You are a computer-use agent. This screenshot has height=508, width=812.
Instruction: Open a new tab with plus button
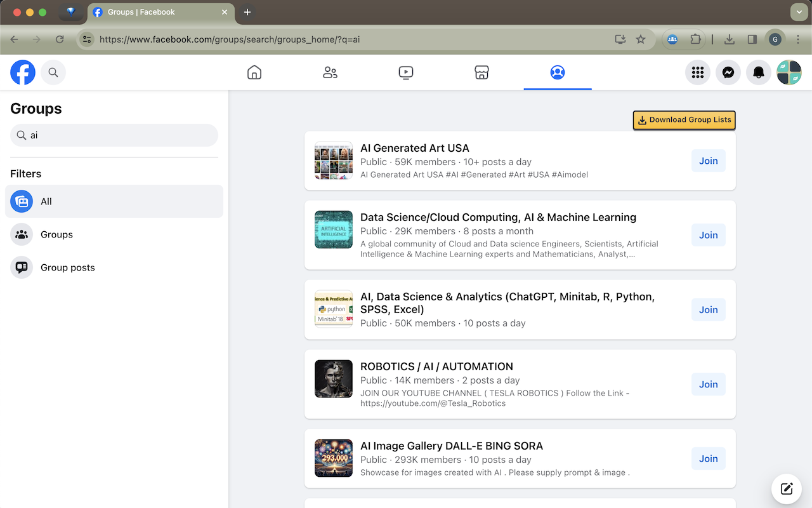click(247, 12)
